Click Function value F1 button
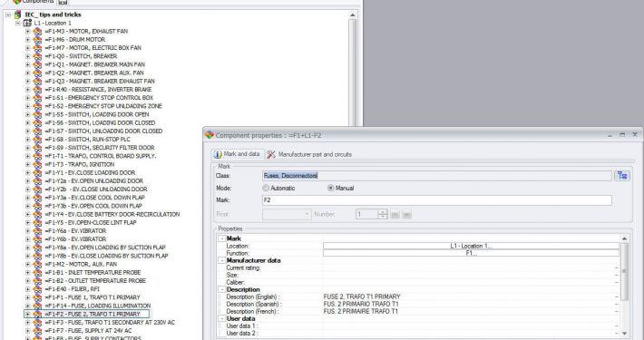Image resolution: width=644 pixels, height=340 pixels. 471,253
